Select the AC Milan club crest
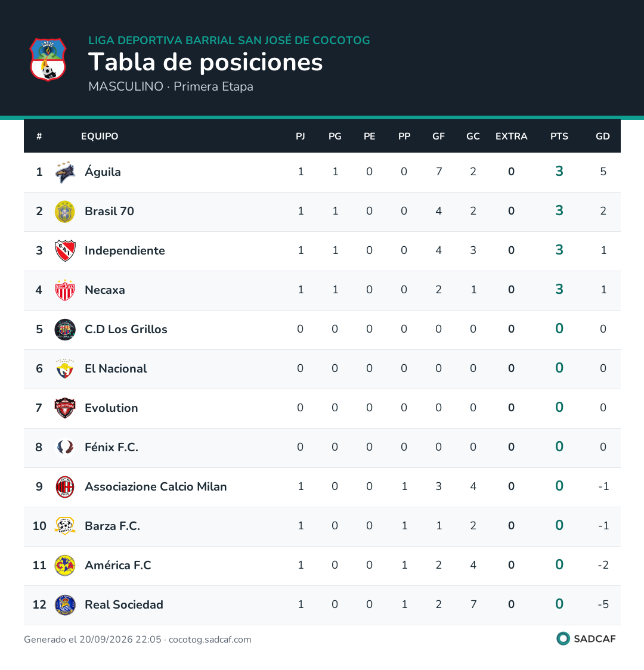Screen dimensions: 644x670 [x=65, y=486]
